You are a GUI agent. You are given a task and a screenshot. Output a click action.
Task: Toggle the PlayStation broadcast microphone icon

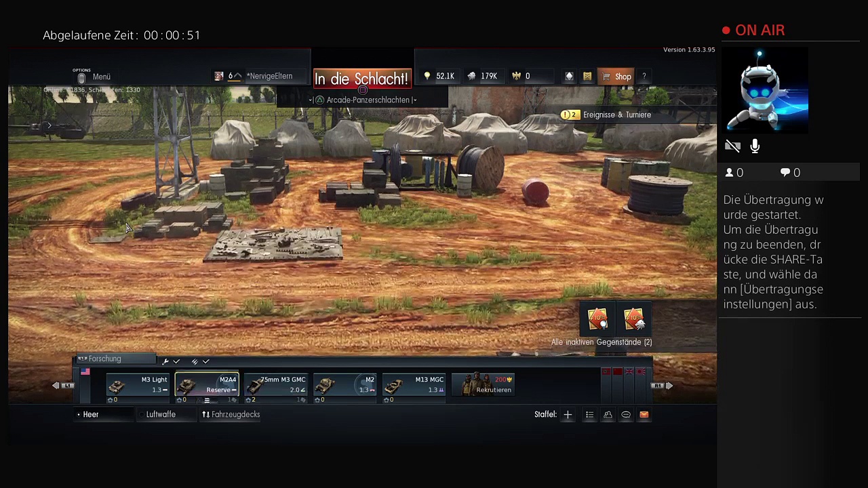tap(755, 146)
